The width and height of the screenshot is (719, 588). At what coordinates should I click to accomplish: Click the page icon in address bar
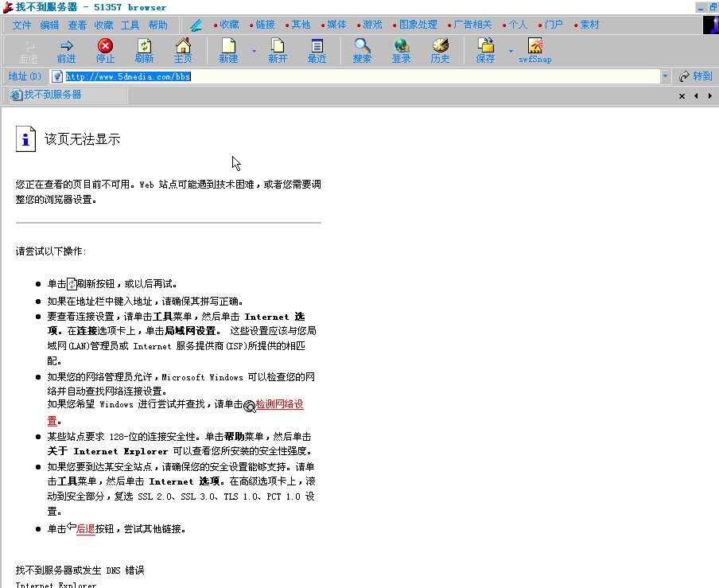(57, 76)
